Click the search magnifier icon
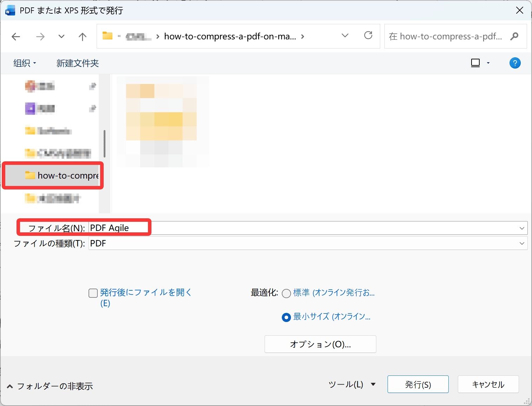This screenshot has height=406, width=532. click(x=514, y=36)
